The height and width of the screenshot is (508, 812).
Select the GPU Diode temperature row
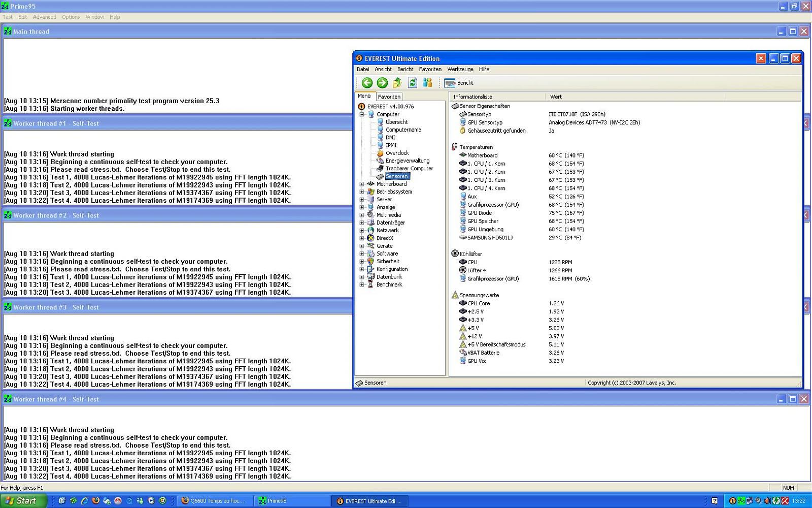coord(522,213)
